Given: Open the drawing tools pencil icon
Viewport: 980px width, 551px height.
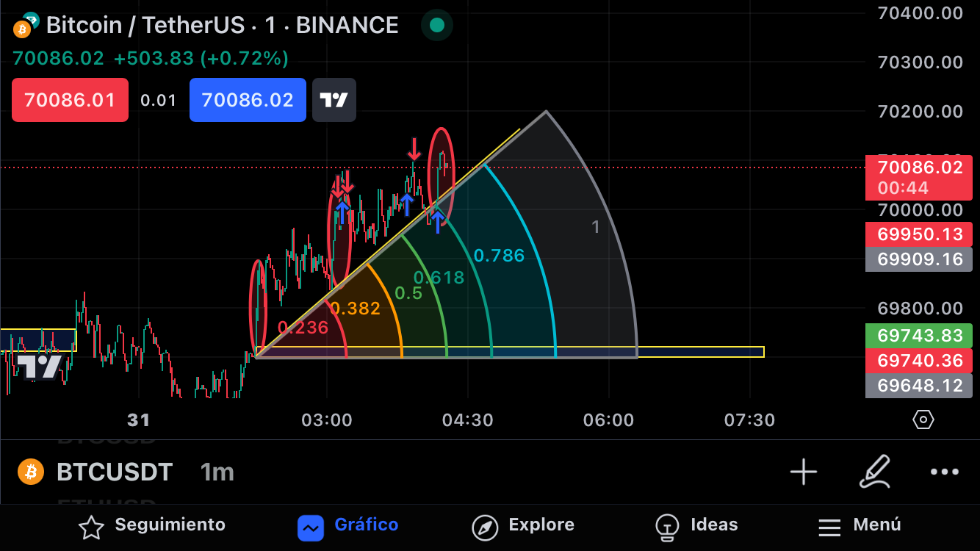Looking at the screenshot, I should tap(875, 472).
